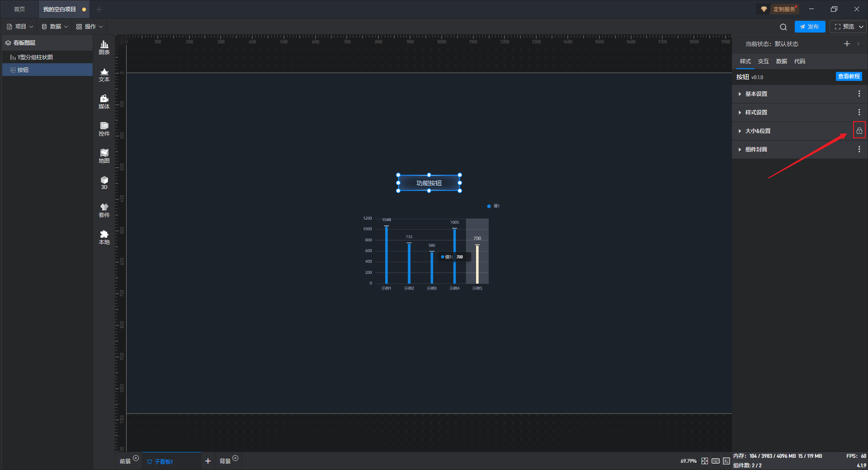Open the 3D component category
868x470 pixels.
(104, 183)
